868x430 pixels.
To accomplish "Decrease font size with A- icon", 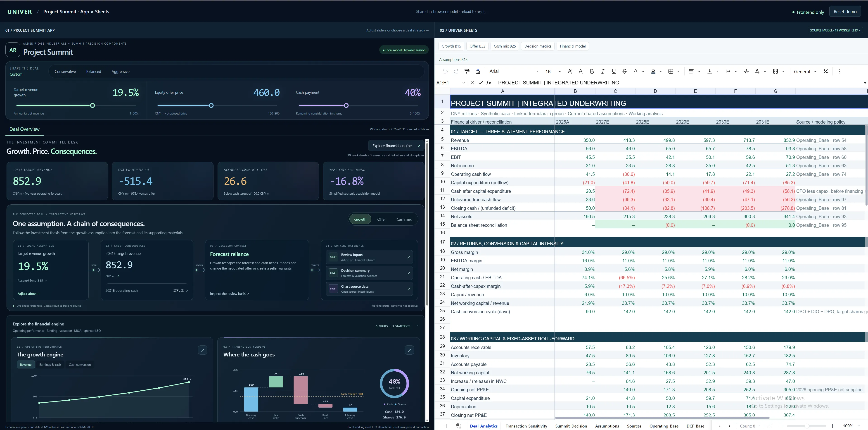I will (581, 71).
